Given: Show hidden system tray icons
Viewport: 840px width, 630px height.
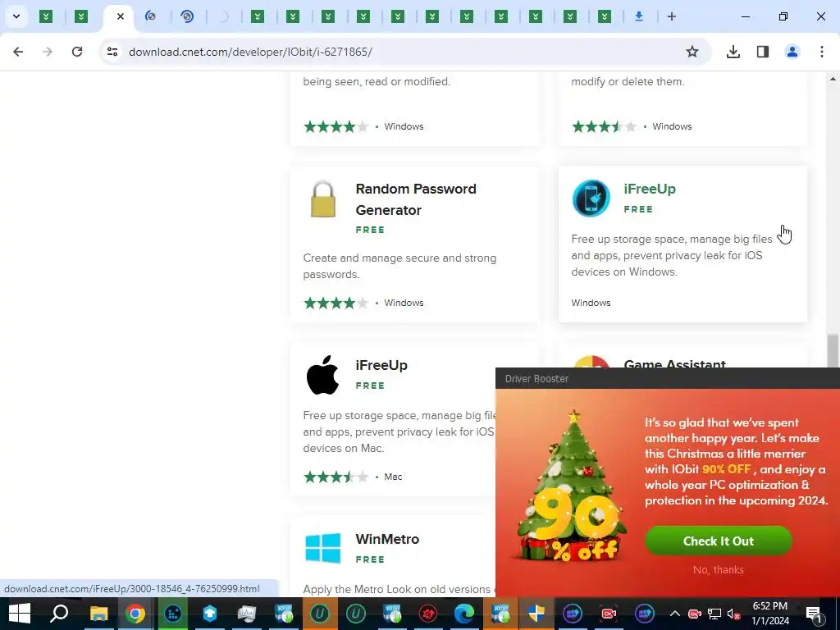Looking at the screenshot, I should click(x=675, y=614).
